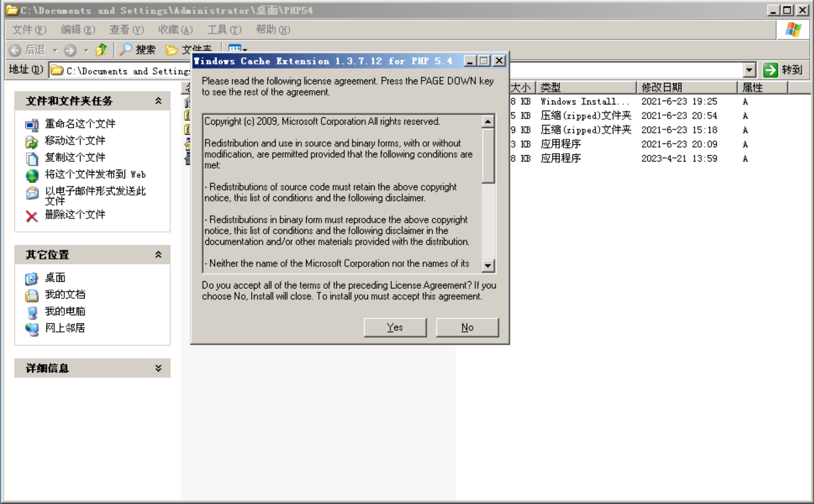Viewport: 814px width, 504px height.
Task: Open the 工具(T) menu
Action: pos(224,30)
